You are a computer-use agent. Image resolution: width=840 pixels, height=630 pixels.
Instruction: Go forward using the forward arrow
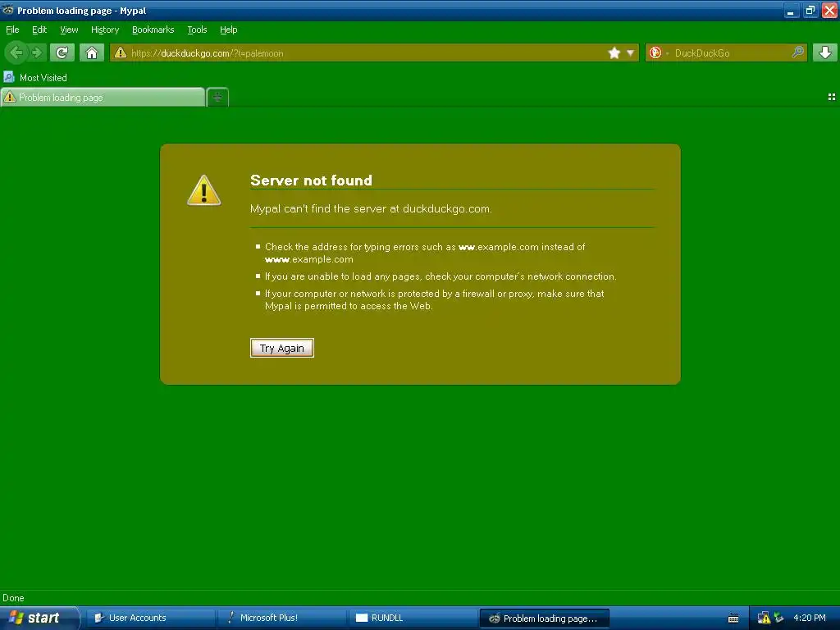click(37, 52)
